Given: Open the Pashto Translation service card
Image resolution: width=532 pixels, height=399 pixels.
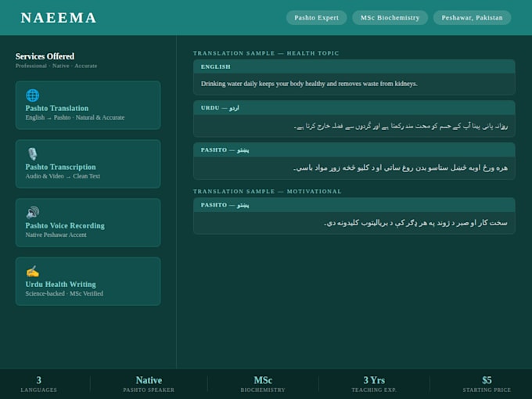Looking at the screenshot, I should coord(88,105).
